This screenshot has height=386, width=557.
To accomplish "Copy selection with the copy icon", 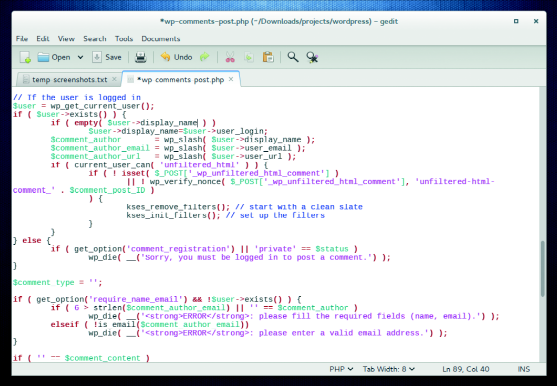I will click(x=249, y=57).
